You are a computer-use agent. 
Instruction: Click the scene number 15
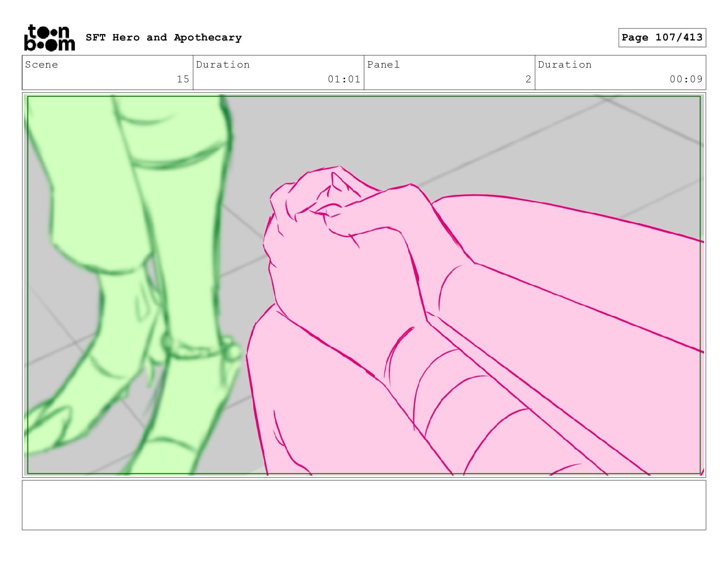point(183,79)
